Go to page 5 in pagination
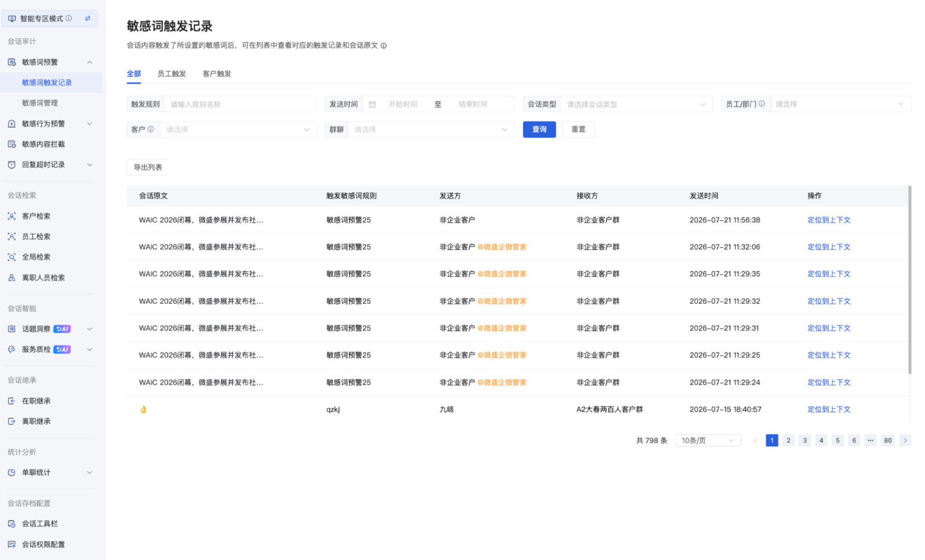This screenshot has height=560, width=925. click(838, 440)
